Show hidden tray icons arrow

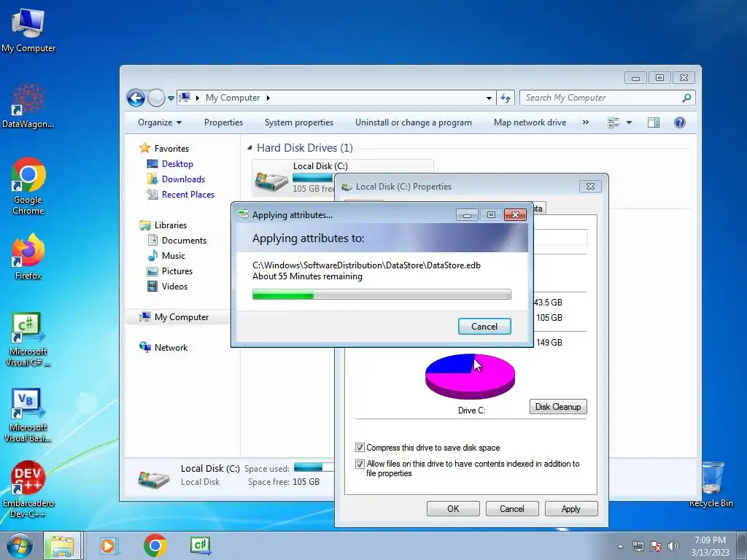coord(620,546)
